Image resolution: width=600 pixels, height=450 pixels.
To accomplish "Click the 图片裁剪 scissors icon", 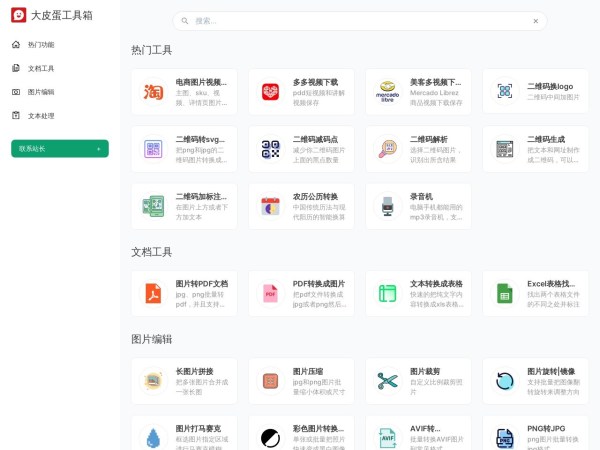I will tap(387, 381).
